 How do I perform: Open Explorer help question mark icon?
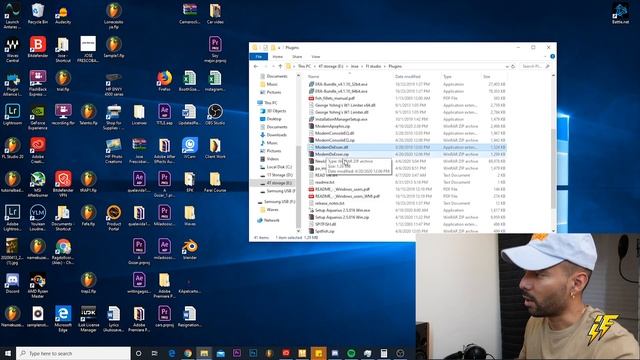point(552,57)
